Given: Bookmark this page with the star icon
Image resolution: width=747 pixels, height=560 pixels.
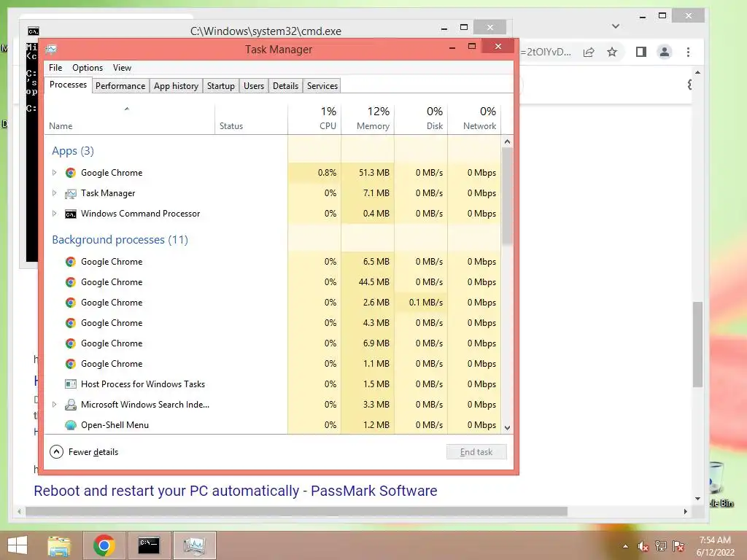Looking at the screenshot, I should tap(612, 52).
